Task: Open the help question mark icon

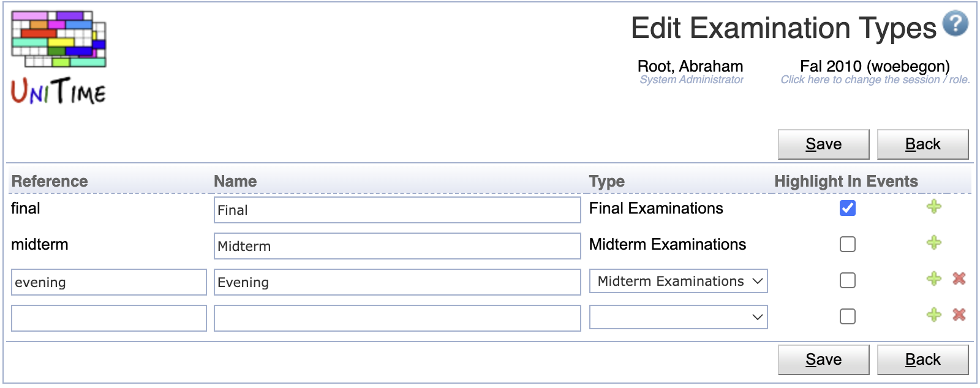Action: point(955,24)
